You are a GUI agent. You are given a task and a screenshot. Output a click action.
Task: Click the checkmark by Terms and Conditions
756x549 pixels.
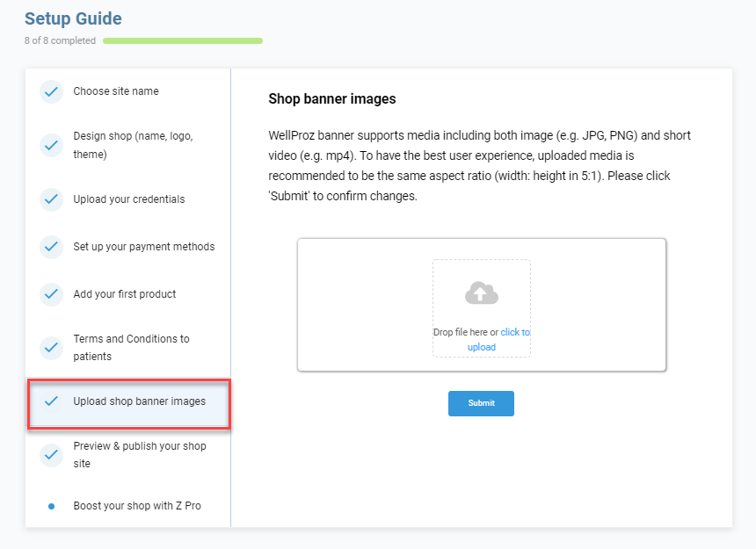[51, 348]
